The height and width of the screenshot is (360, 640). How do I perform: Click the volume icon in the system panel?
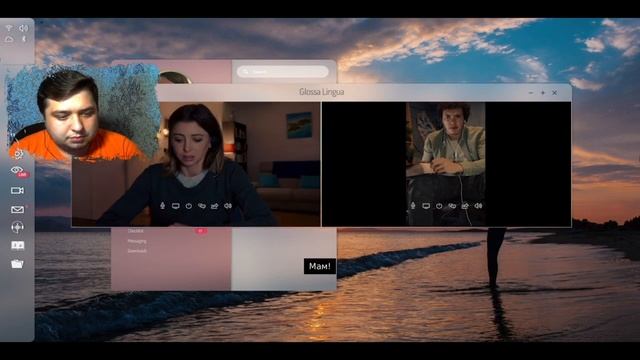click(x=23, y=28)
